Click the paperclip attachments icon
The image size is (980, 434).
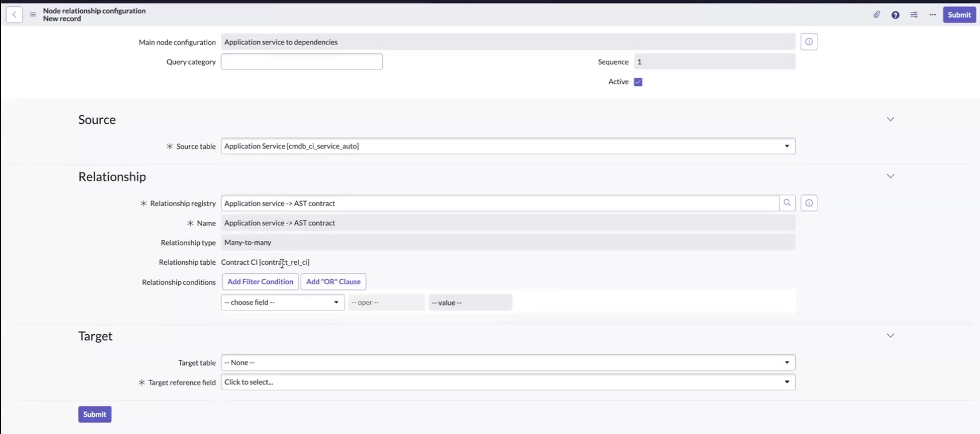tap(876, 14)
